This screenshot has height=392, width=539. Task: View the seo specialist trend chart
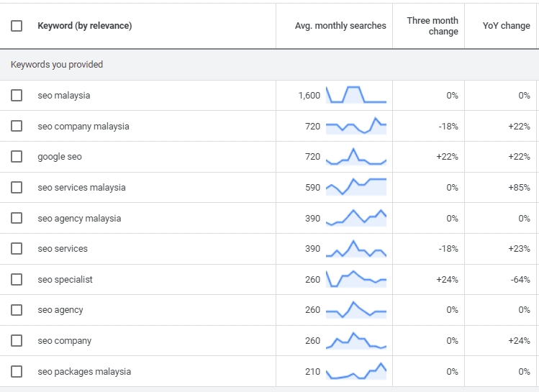(356, 279)
